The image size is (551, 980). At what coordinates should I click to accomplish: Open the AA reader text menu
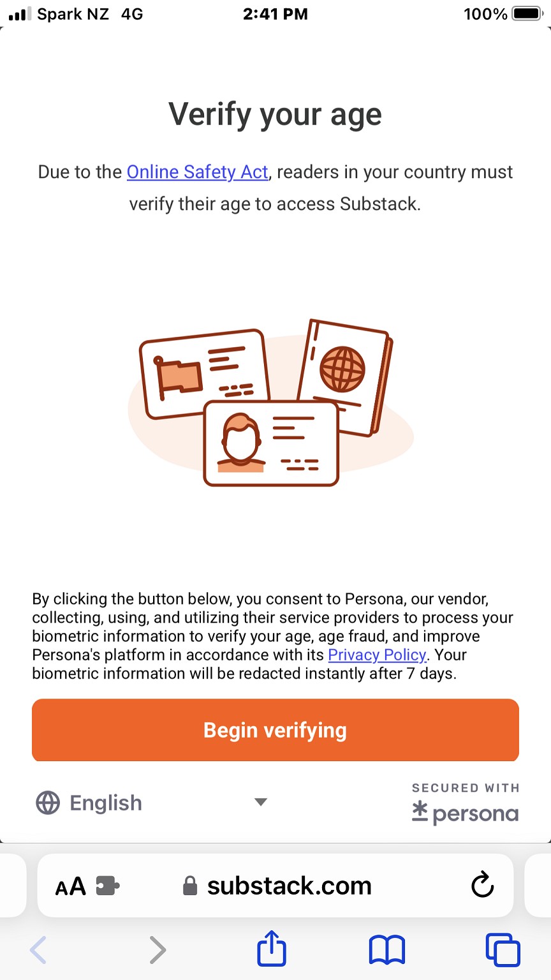coord(70,886)
